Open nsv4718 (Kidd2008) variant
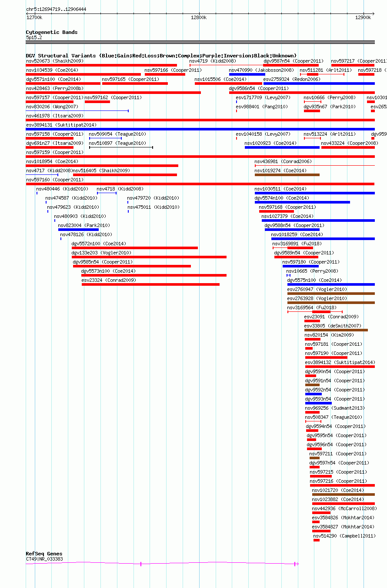 coord(107,193)
